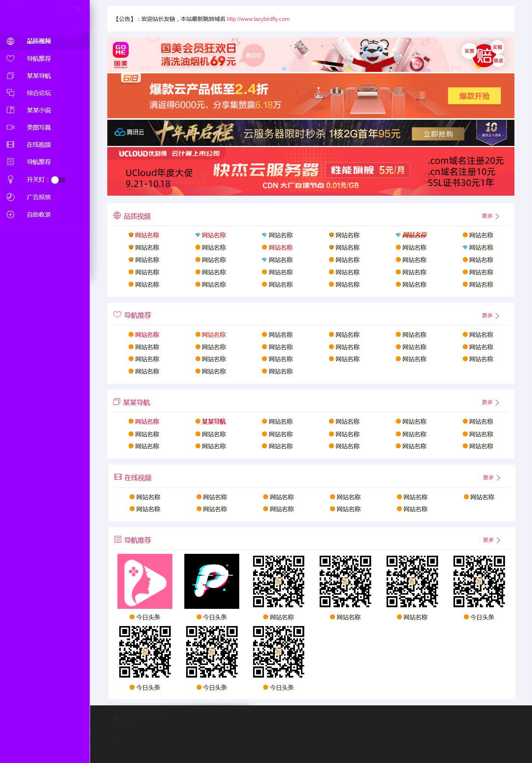Click the book icon beside 某某小说
This screenshot has height=763, width=532.
[10, 110]
